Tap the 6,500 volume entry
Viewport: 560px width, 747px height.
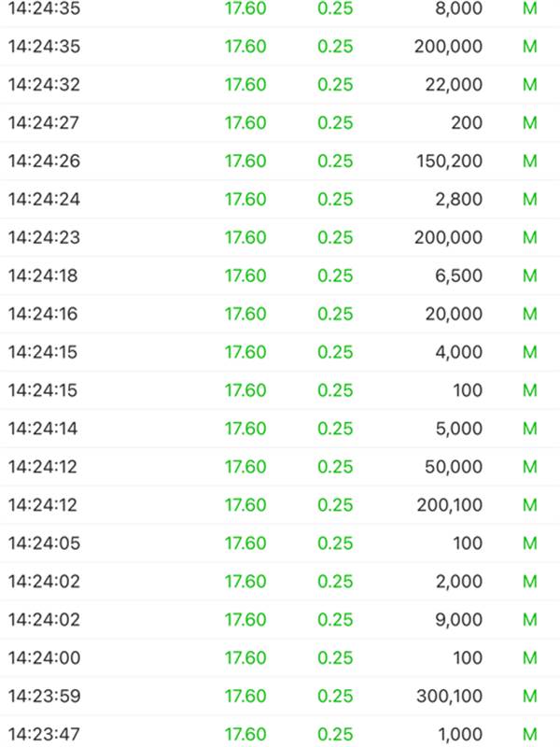tap(458, 276)
